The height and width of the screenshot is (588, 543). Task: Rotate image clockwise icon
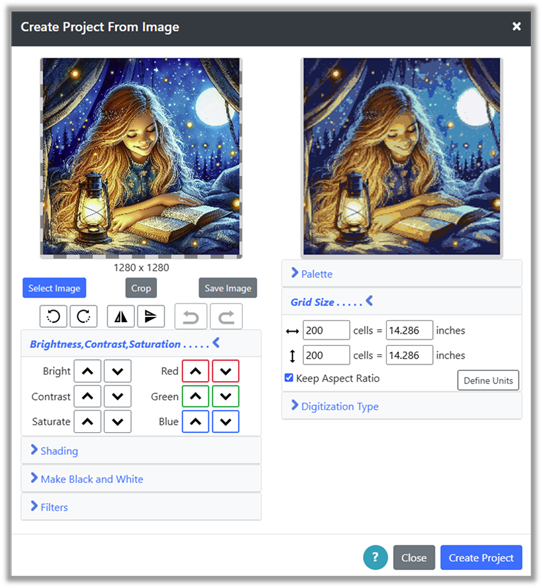[83, 316]
